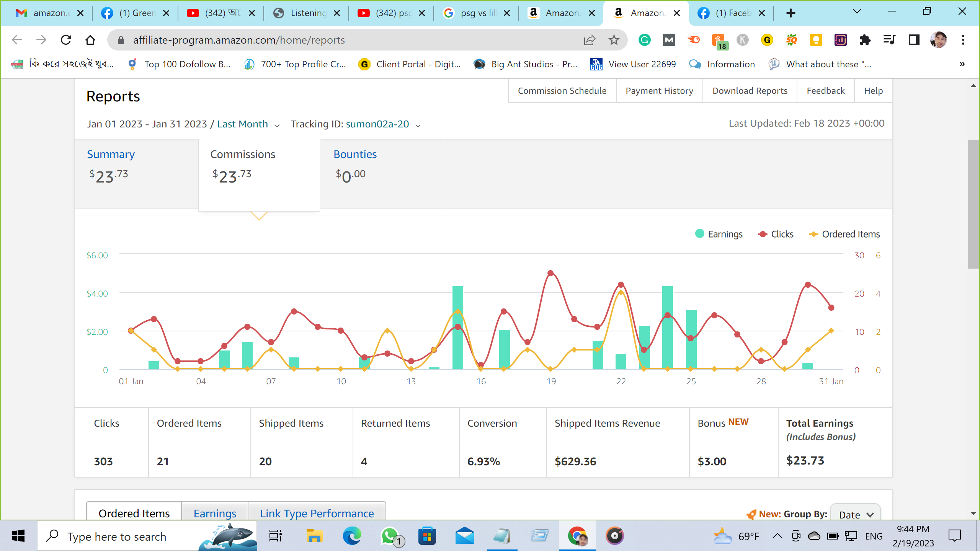The image size is (980, 551).
Task: Launch Microsoft Edge from taskbar
Action: 352,536
